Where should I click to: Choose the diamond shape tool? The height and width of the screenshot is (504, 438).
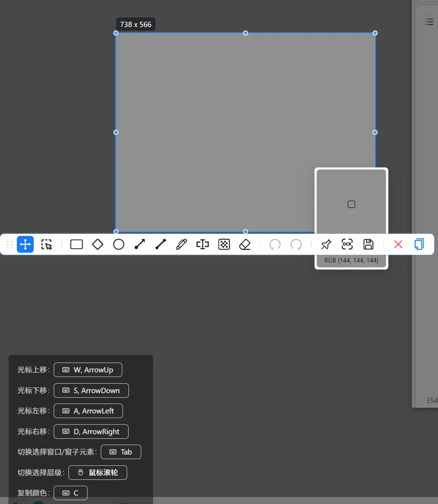(98, 244)
